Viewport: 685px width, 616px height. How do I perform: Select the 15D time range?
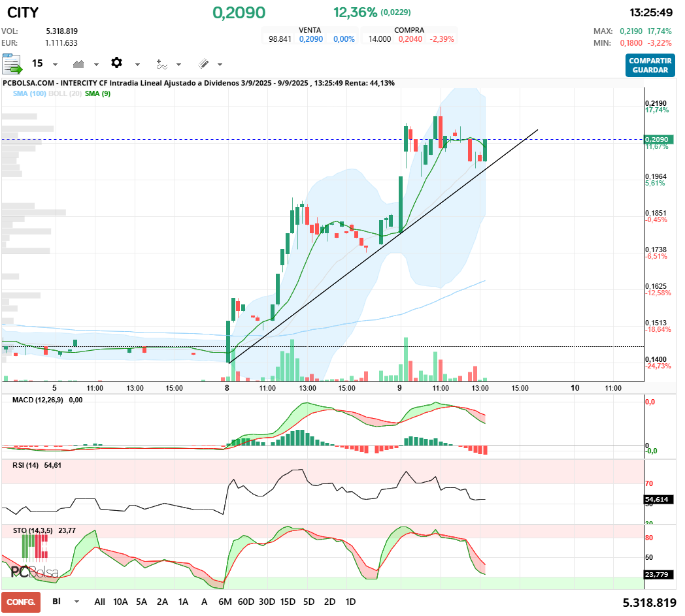point(288,602)
